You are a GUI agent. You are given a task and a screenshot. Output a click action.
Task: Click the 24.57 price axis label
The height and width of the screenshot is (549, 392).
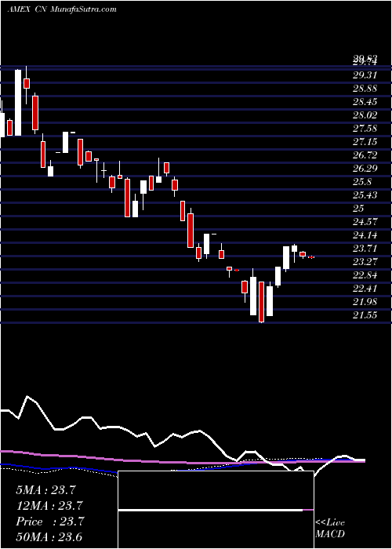pyautogui.click(x=365, y=221)
